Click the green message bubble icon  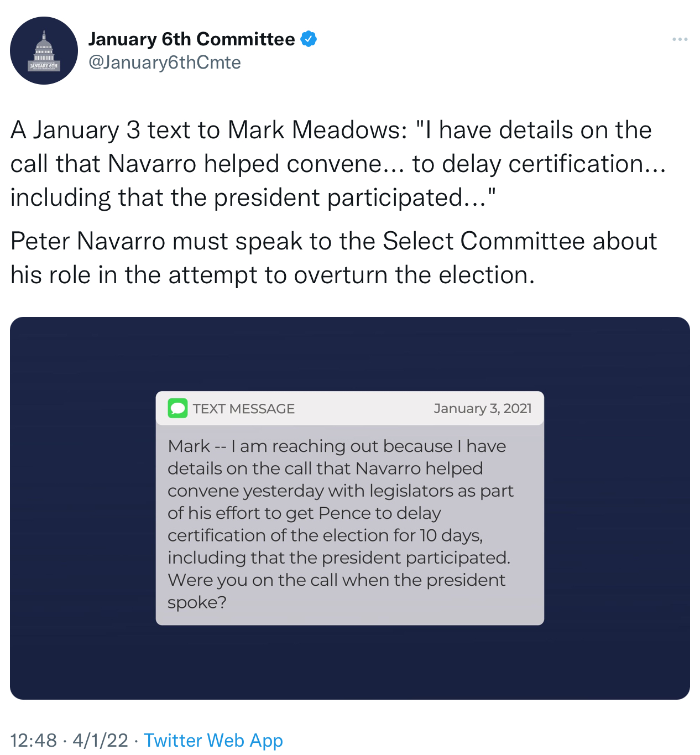(177, 409)
